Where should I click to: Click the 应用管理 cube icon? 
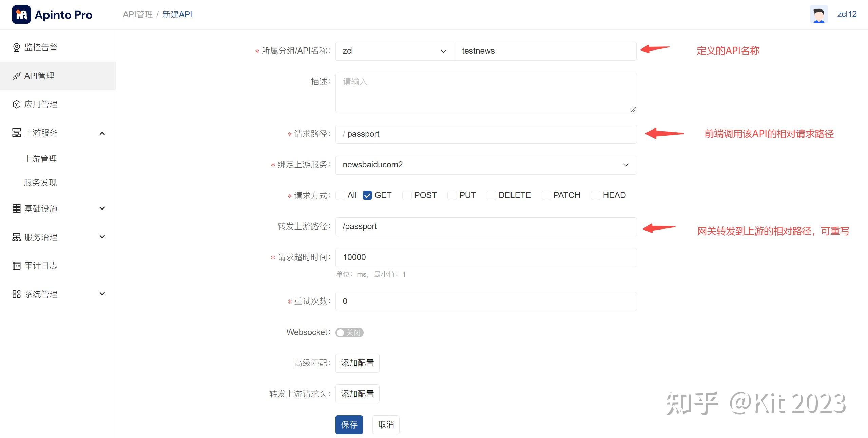[x=16, y=104]
